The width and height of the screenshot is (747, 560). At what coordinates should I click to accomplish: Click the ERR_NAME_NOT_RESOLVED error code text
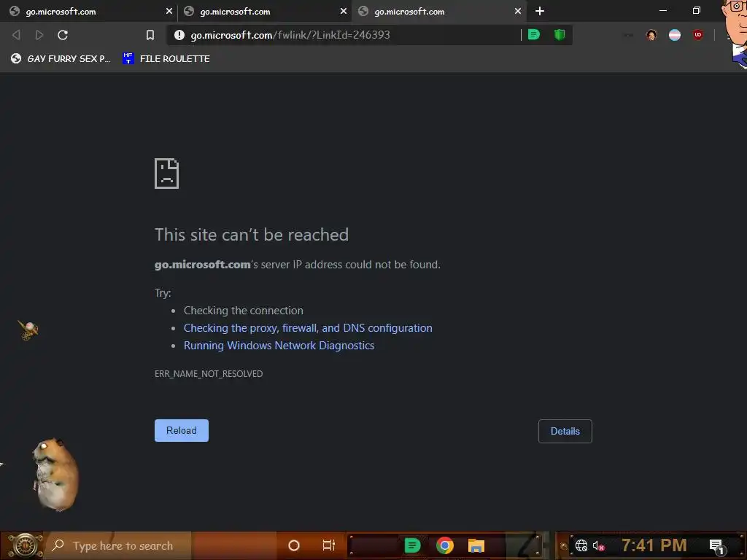[208, 374]
